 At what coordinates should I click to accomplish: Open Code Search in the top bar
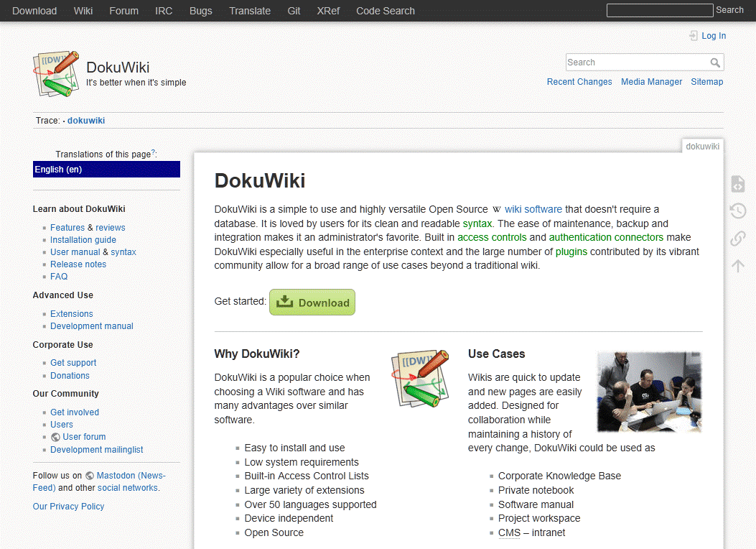click(386, 11)
